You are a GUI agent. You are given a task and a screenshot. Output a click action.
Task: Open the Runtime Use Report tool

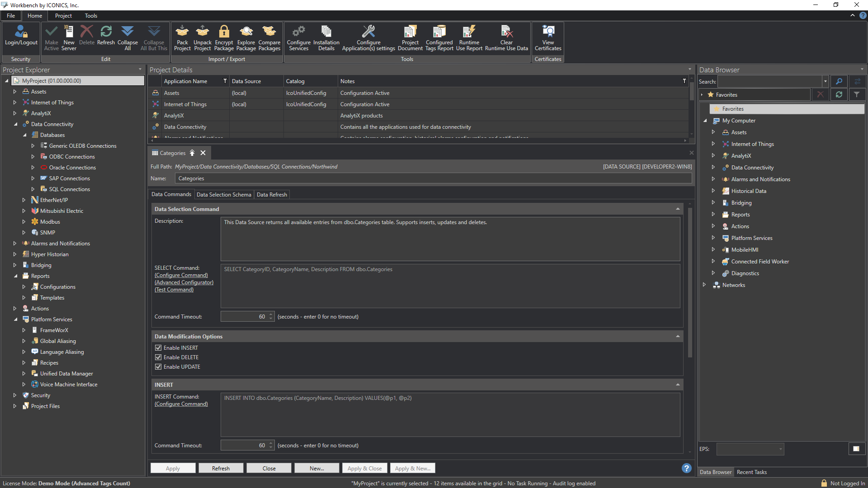click(469, 38)
